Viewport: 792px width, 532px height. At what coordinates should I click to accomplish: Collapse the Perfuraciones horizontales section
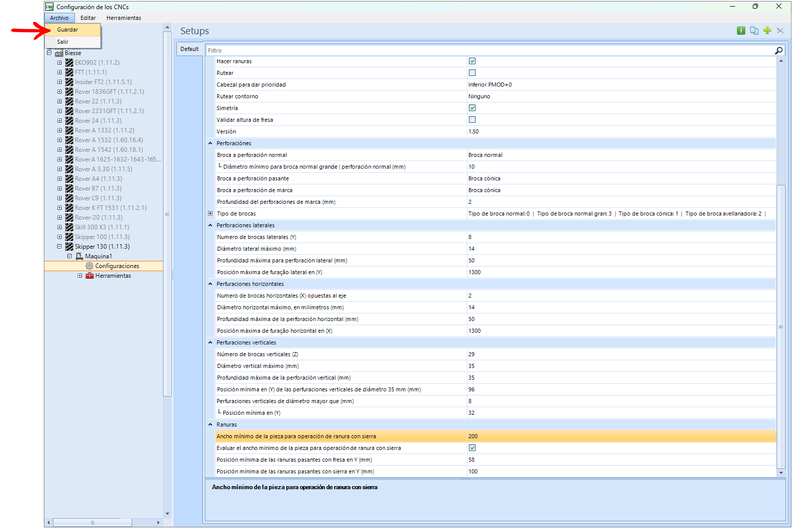click(x=210, y=284)
